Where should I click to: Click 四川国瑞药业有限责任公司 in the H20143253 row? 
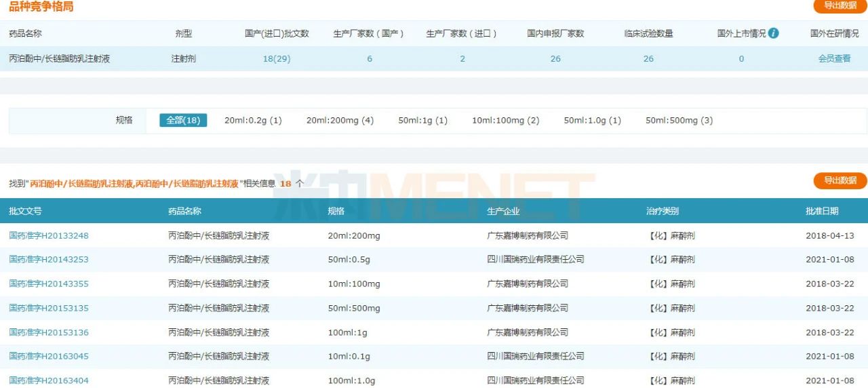coord(536,260)
